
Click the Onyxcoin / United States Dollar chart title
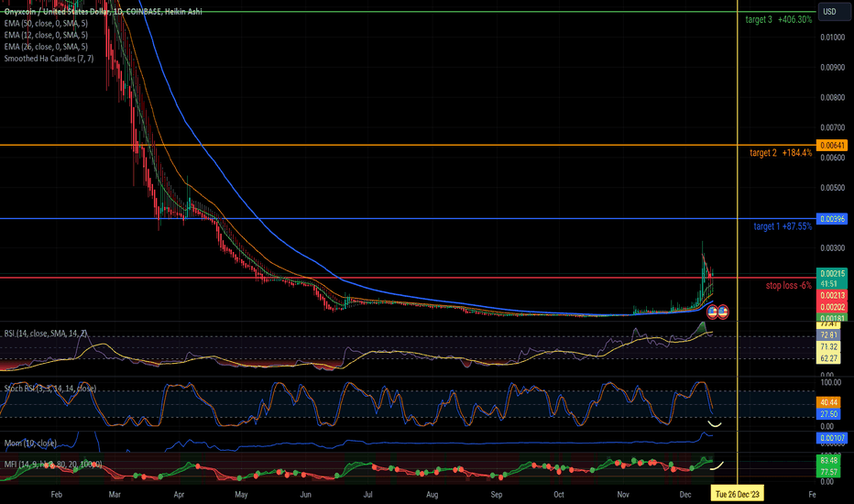103,11
